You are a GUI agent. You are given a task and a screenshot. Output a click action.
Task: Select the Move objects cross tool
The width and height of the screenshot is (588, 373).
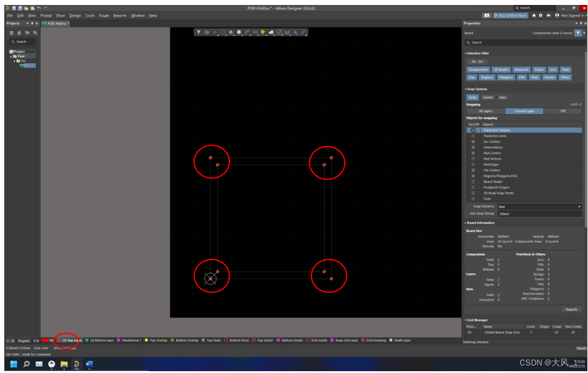point(215,32)
